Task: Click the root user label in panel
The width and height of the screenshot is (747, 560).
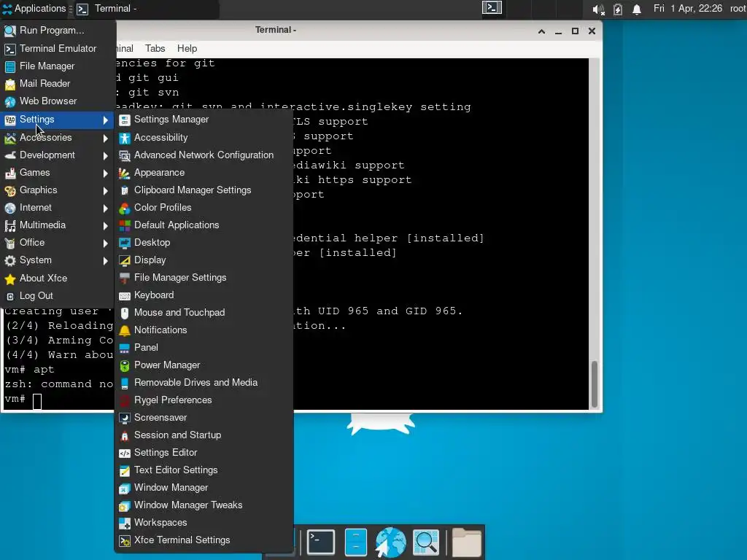Action: [x=738, y=9]
